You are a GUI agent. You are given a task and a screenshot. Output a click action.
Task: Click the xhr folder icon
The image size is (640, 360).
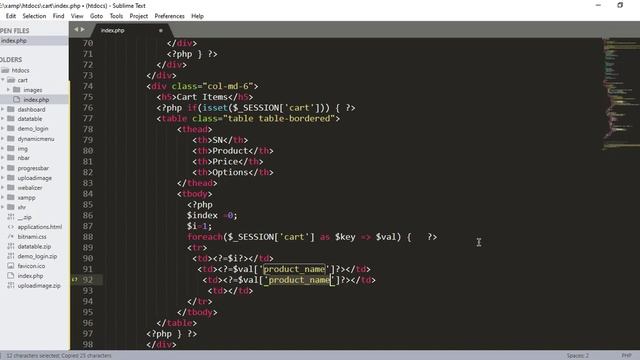click(11, 207)
